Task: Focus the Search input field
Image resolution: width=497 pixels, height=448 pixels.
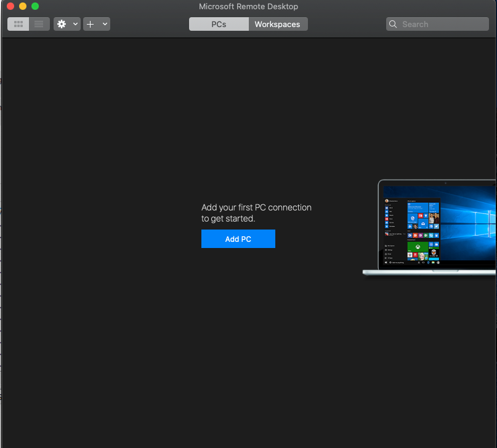Action: click(x=437, y=24)
